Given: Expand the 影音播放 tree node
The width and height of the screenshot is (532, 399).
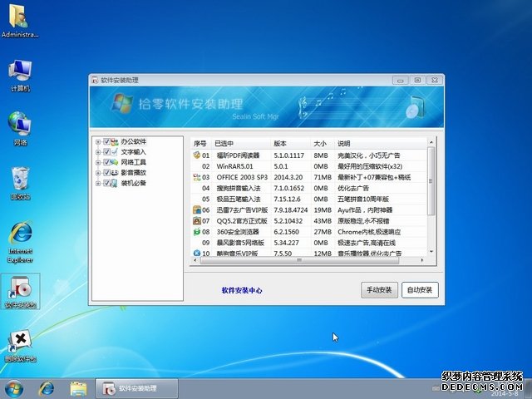Looking at the screenshot, I should [x=98, y=173].
